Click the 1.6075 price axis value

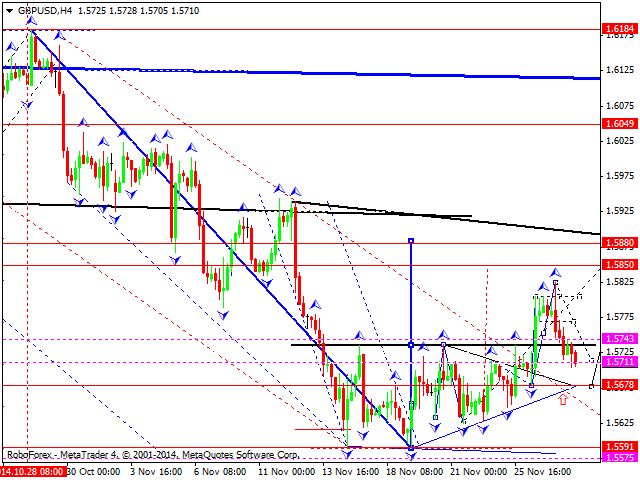(x=620, y=106)
